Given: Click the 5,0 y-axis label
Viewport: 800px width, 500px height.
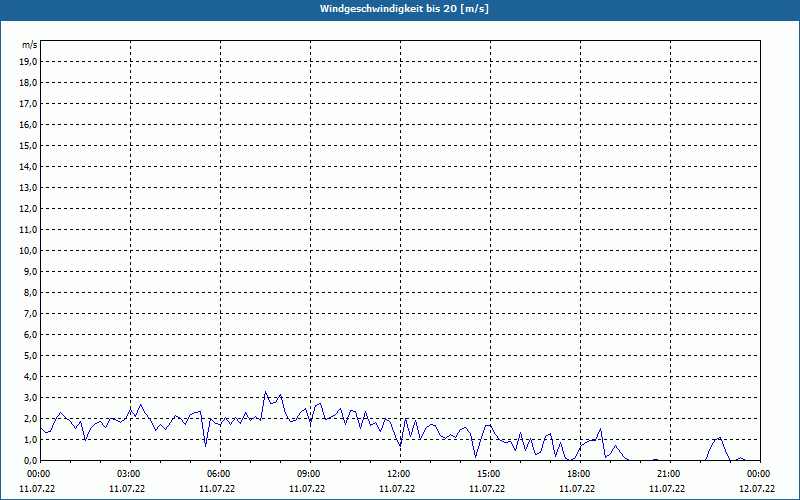Looking at the screenshot, I should (x=31, y=355).
